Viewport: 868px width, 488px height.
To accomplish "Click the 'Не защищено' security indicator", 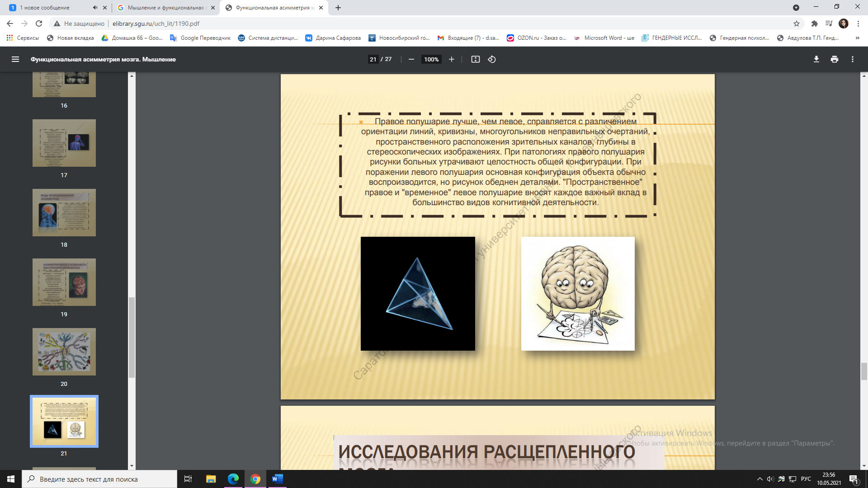I will [80, 23].
